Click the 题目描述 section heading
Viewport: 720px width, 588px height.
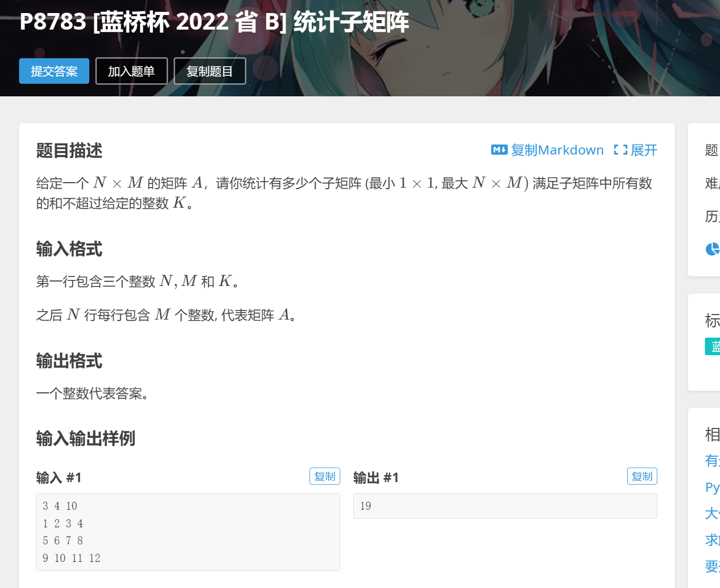tap(69, 151)
